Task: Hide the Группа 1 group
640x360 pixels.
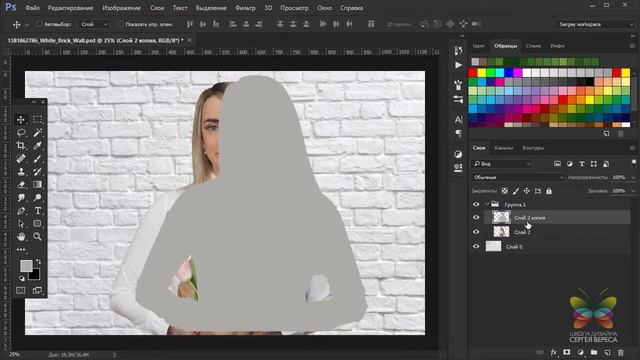Action: pos(476,204)
